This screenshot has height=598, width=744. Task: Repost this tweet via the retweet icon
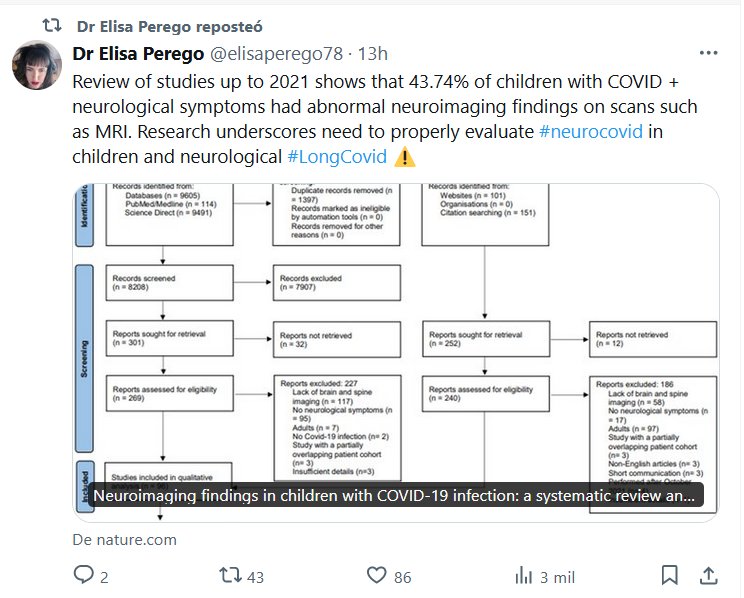coord(230,575)
